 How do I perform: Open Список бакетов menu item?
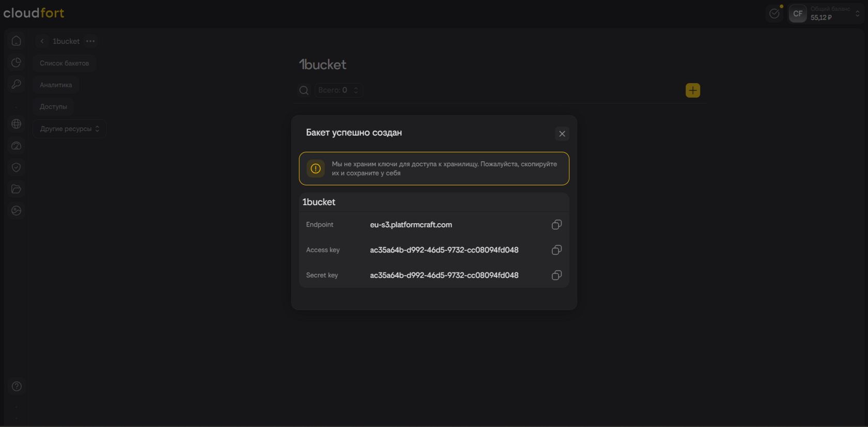click(x=64, y=63)
